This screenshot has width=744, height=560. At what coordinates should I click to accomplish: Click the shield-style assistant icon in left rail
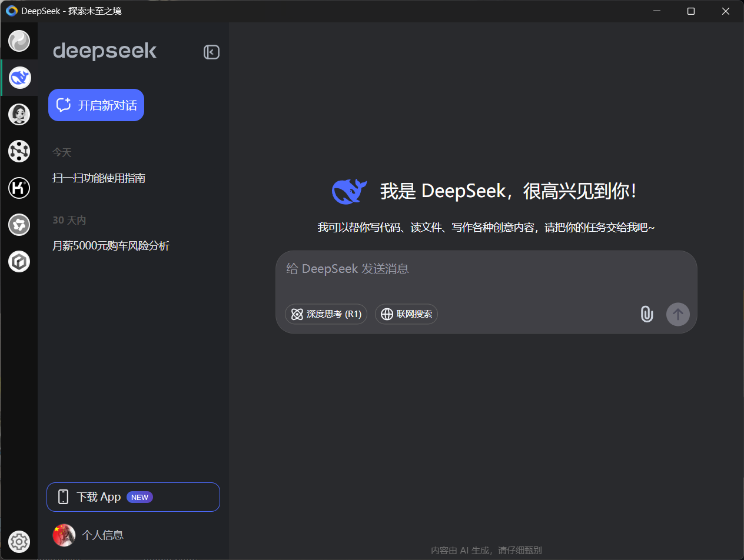coord(19,225)
